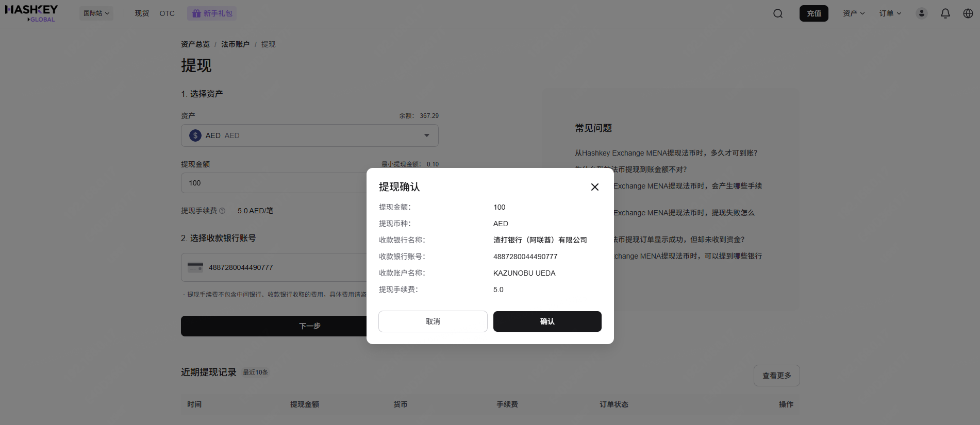This screenshot has width=980, height=425.
Task: Click the dialog's 收款银行账号 value 4887280044490777
Action: (x=525, y=257)
